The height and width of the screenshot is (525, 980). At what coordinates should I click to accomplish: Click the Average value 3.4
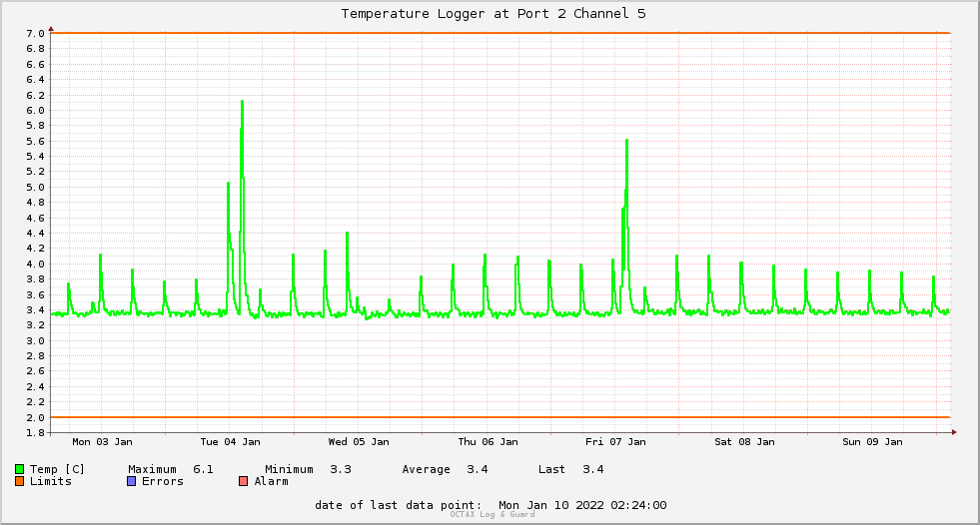[478, 469]
